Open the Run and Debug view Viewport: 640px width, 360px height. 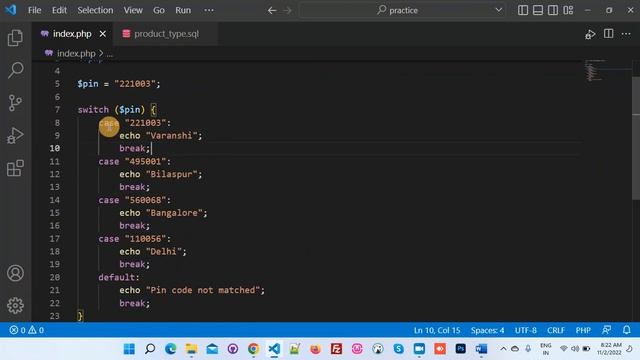[15, 136]
